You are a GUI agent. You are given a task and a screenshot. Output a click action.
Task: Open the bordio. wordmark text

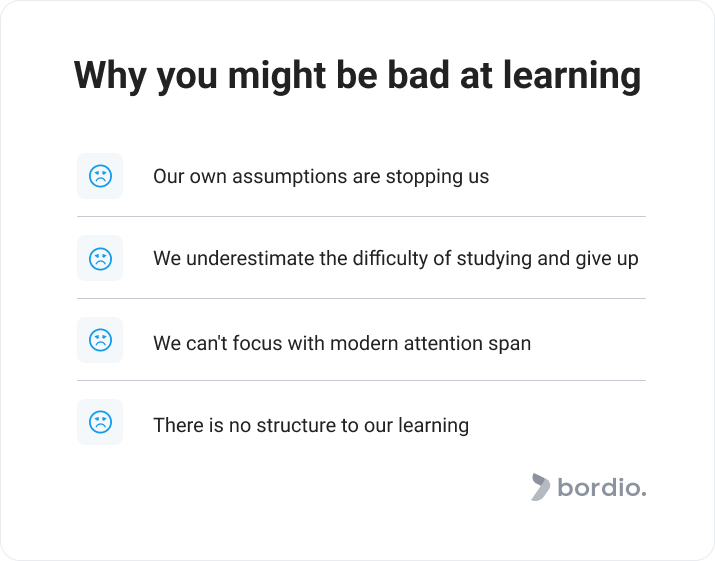coord(602,487)
